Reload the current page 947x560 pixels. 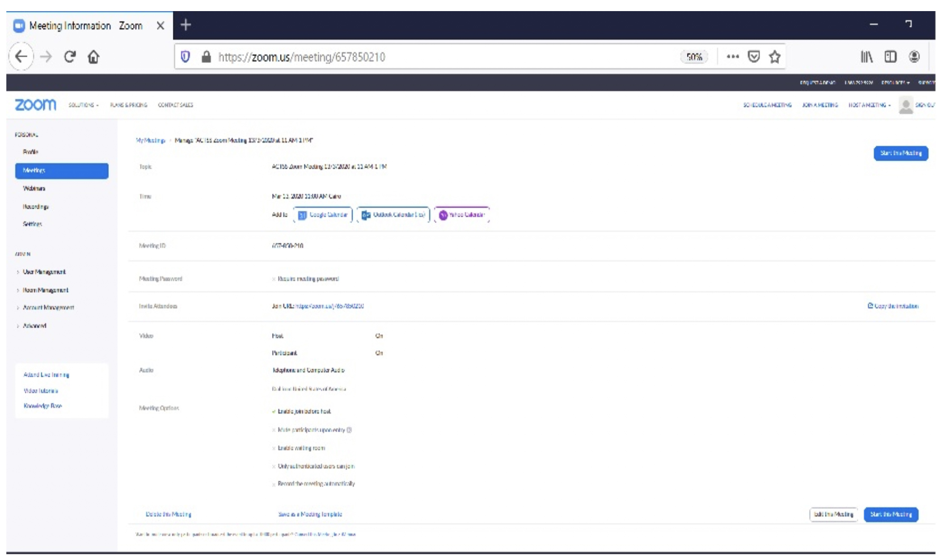click(70, 57)
